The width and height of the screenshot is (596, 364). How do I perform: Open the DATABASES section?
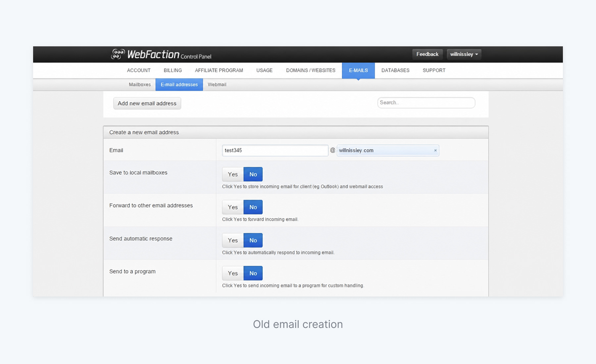[x=395, y=70]
